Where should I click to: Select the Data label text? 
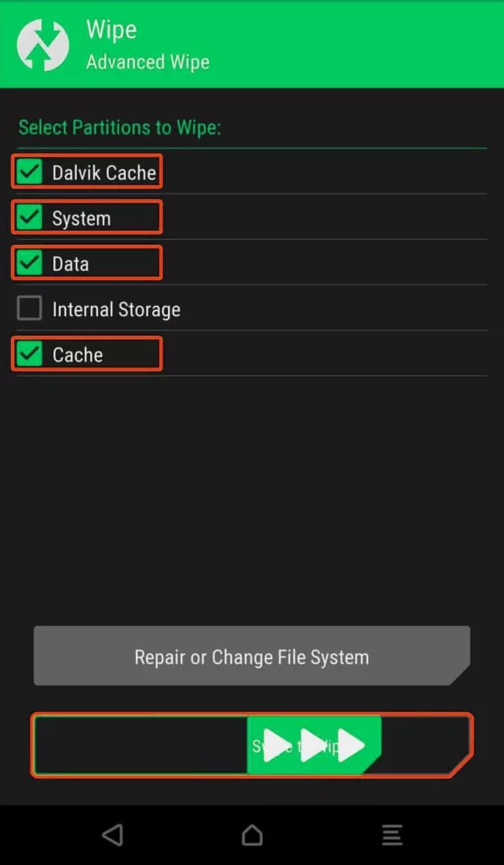(71, 264)
